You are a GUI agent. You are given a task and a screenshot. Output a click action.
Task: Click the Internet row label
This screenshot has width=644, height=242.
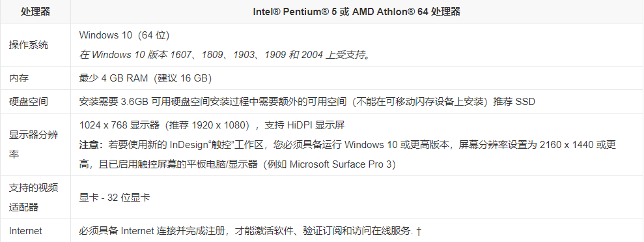(x=25, y=231)
